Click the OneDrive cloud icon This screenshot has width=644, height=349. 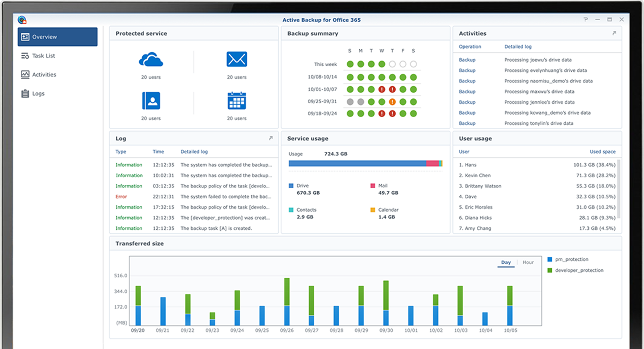(x=151, y=59)
